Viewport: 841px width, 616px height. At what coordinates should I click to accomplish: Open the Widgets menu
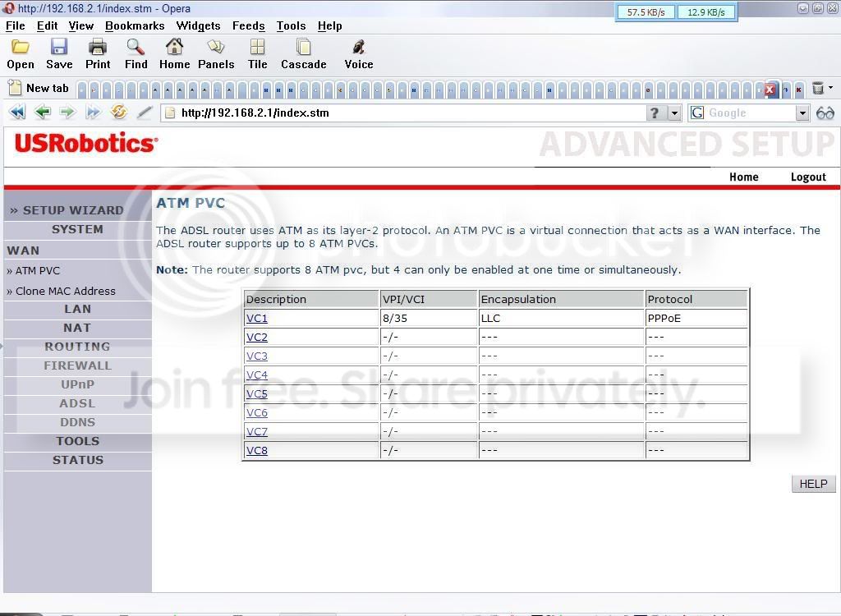tap(198, 25)
